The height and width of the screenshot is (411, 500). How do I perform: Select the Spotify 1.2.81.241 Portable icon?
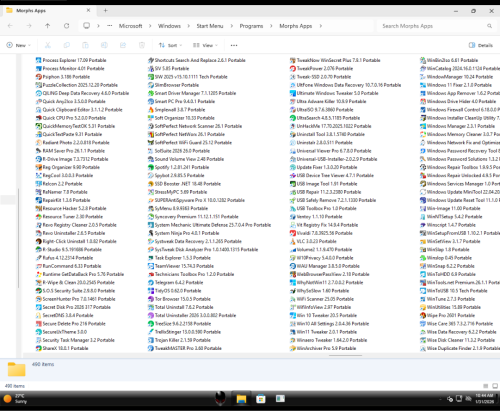(151, 167)
